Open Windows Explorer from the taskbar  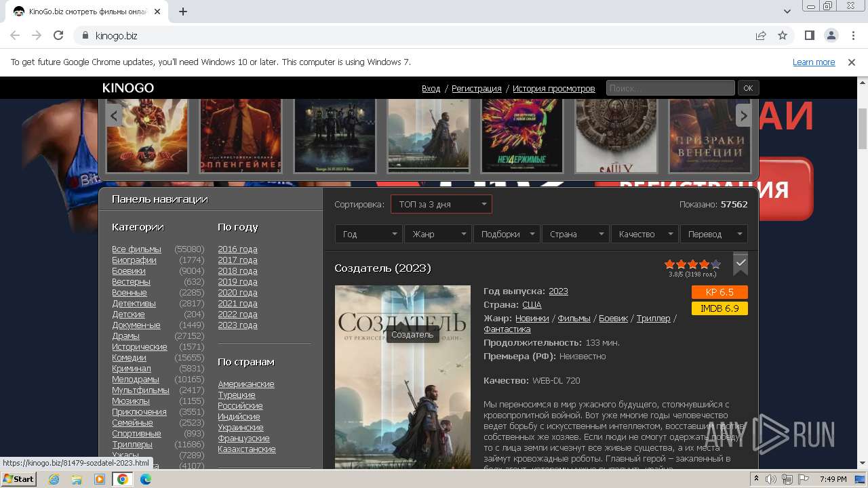[x=77, y=479]
